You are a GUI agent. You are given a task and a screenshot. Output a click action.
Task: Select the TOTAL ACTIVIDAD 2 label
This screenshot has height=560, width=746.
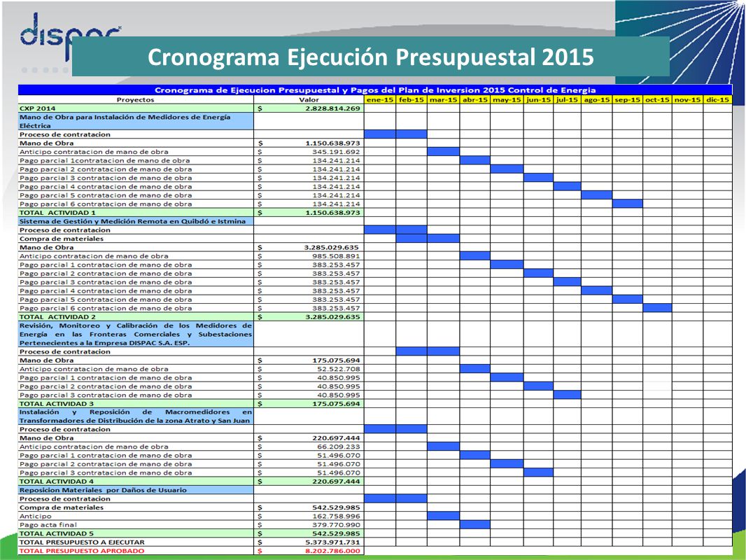click(57, 317)
